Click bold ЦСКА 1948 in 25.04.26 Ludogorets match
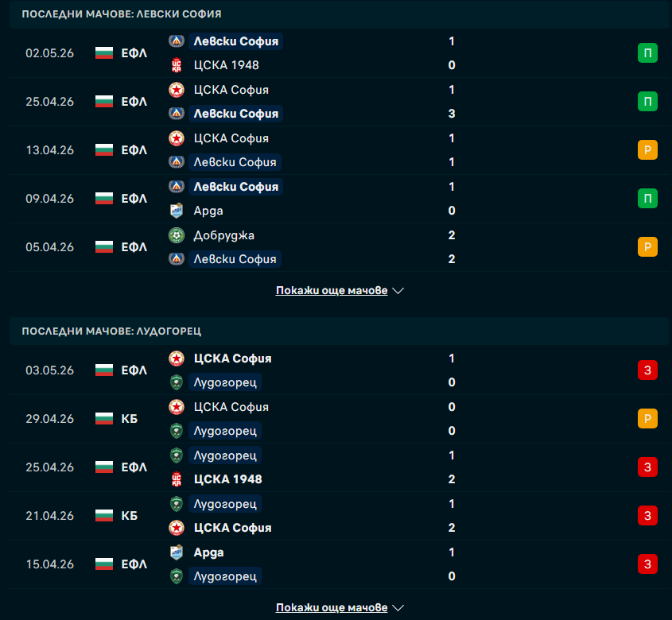Screen dimensions: 672x620 (228, 479)
